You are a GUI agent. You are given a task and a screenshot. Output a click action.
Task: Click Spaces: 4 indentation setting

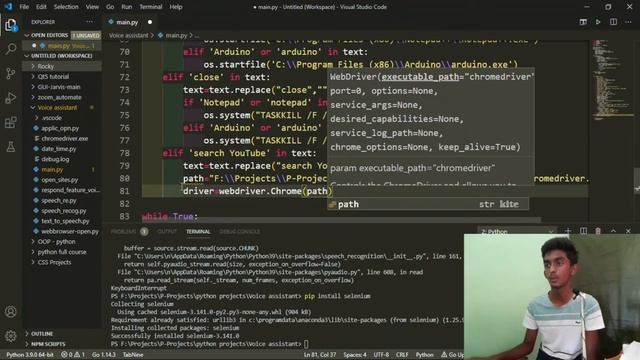tap(355, 355)
